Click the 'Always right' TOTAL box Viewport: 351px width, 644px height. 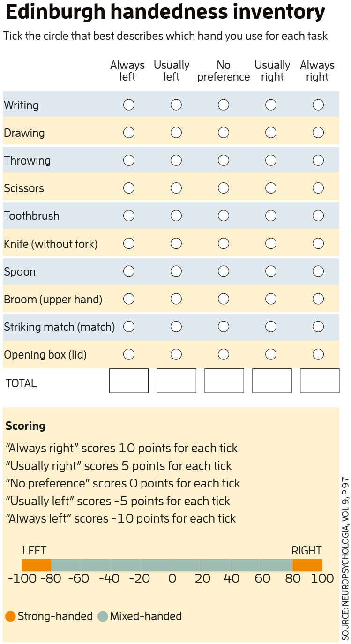click(319, 381)
